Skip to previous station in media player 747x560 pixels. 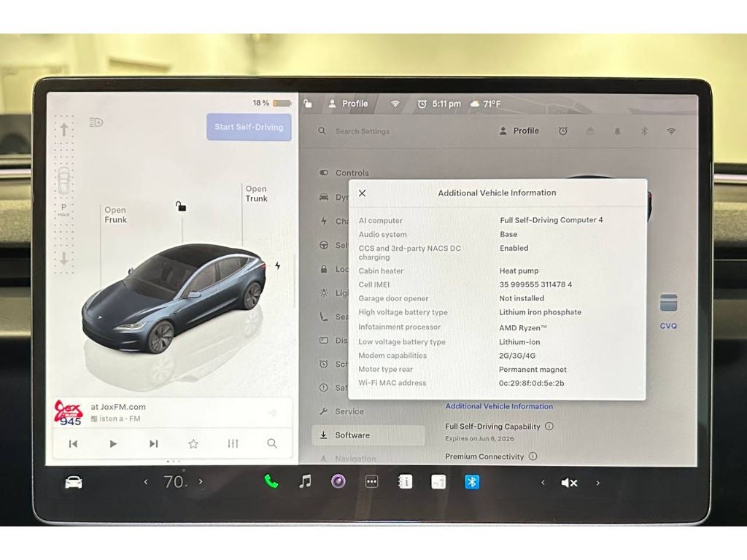(73, 444)
